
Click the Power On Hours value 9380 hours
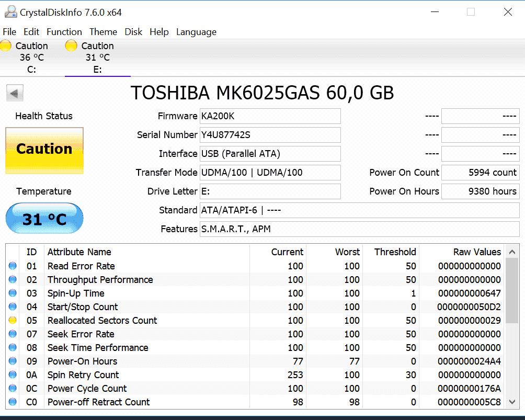[481, 191]
